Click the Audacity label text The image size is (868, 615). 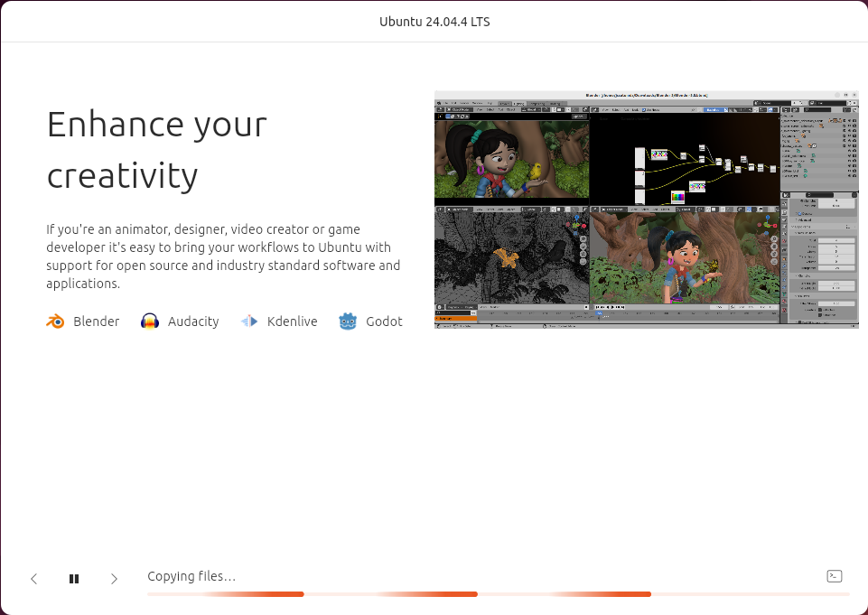193,321
